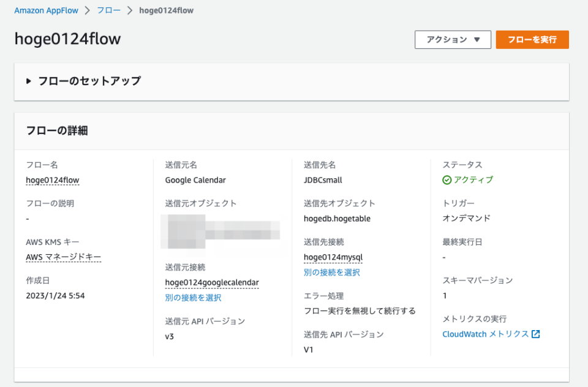Screen dimensions: 588x387
Task: Click the Google Calendar source name
Action: pyautogui.click(x=195, y=181)
